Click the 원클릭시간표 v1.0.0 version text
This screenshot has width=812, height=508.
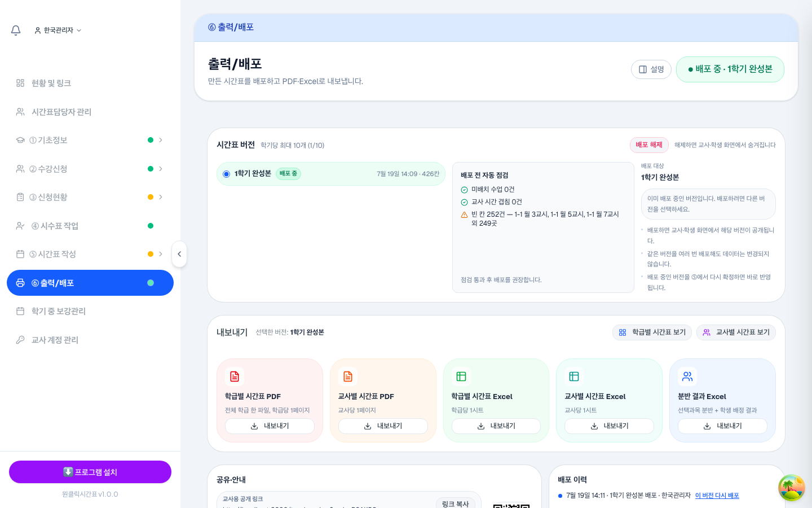90,494
